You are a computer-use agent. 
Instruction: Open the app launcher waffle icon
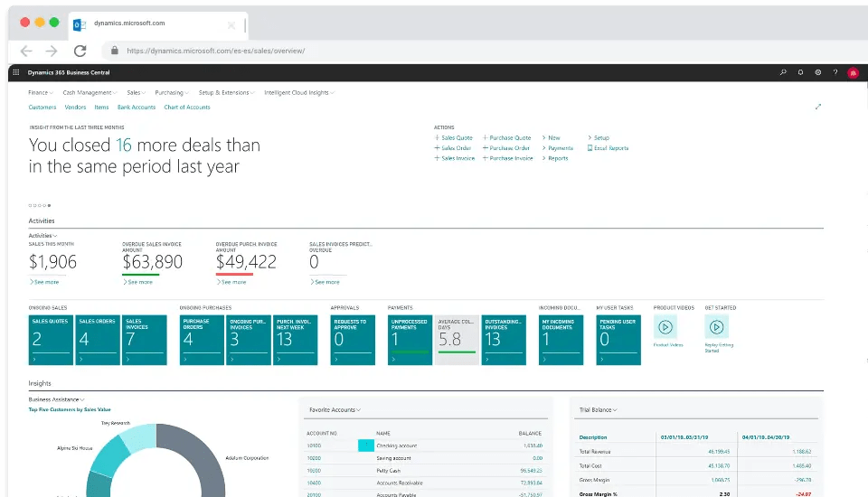[16, 72]
